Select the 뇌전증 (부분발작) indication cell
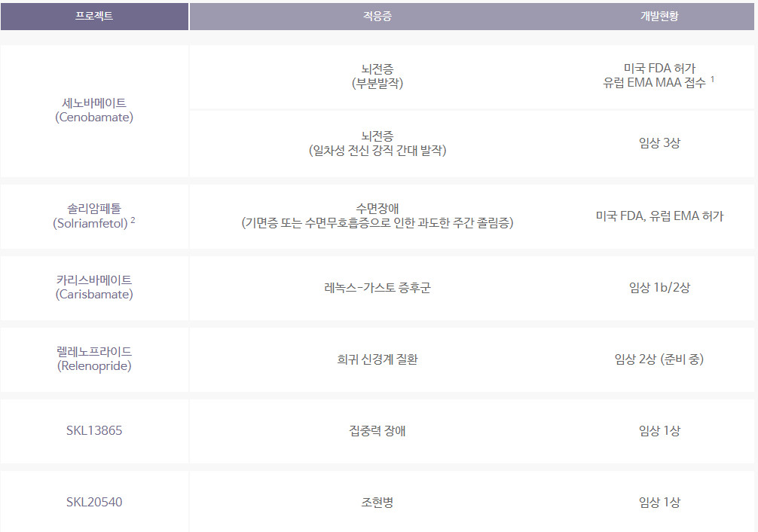The width and height of the screenshot is (758, 532). pyautogui.click(x=377, y=76)
